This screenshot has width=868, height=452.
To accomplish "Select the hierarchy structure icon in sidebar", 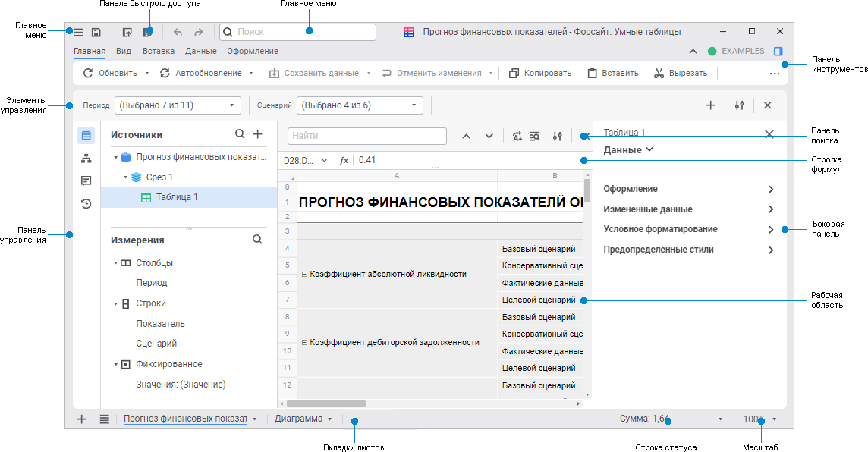I will click(86, 159).
